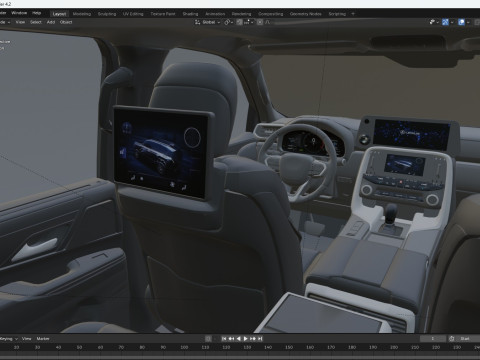Play the animation in reverse
The height and width of the screenshot is (360, 480).
(238, 339)
